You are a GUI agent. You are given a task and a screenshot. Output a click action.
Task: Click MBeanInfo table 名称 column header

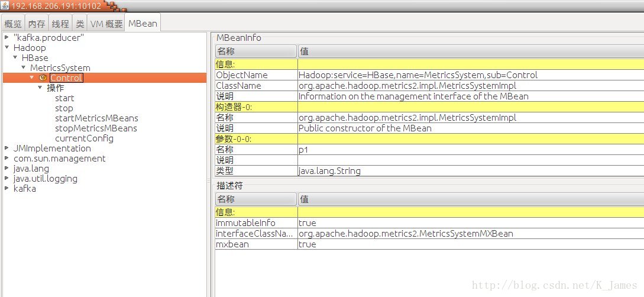255,51
